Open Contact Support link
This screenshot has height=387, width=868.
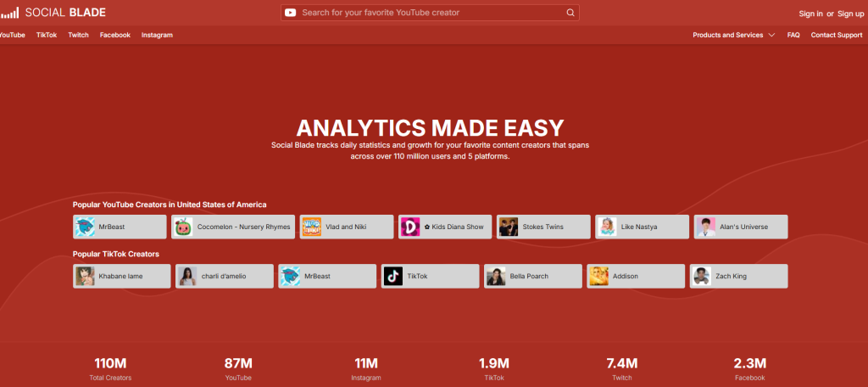836,35
